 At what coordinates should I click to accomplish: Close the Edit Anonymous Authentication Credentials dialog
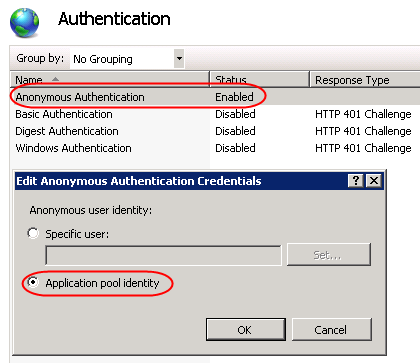coord(374,181)
